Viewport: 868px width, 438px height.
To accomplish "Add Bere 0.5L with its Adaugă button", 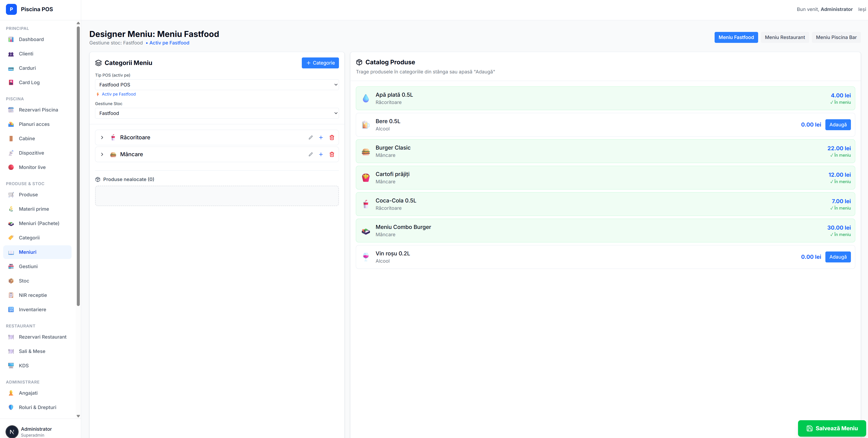I will tap(838, 125).
